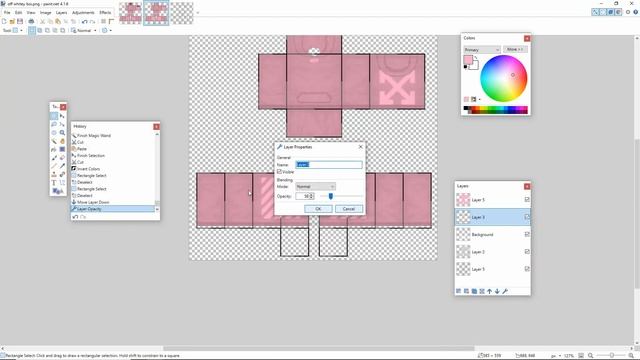The height and width of the screenshot is (360, 640).
Task: Select the Zoom tool in Tools panel
Action: (62, 133)
